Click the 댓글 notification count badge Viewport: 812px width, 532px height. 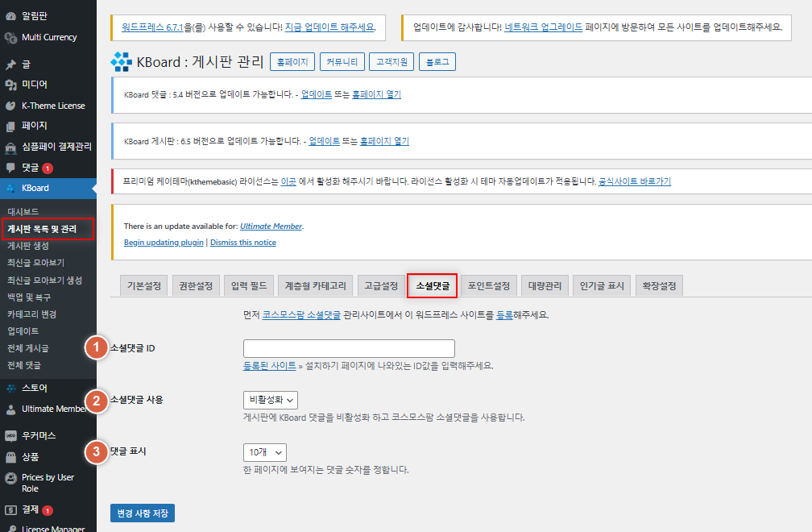pyautogui.click(x=47, y=168)
